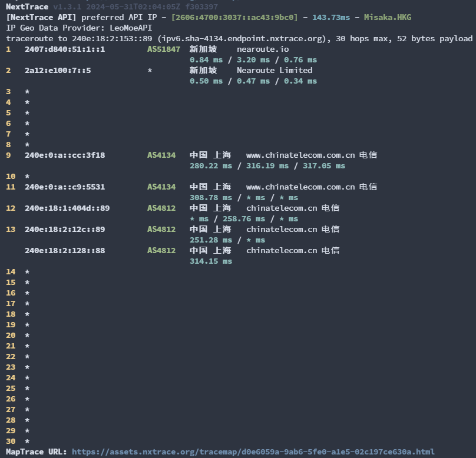
Task: Click the 317.05 ms latency value
Action: click(x=323, y=165)
